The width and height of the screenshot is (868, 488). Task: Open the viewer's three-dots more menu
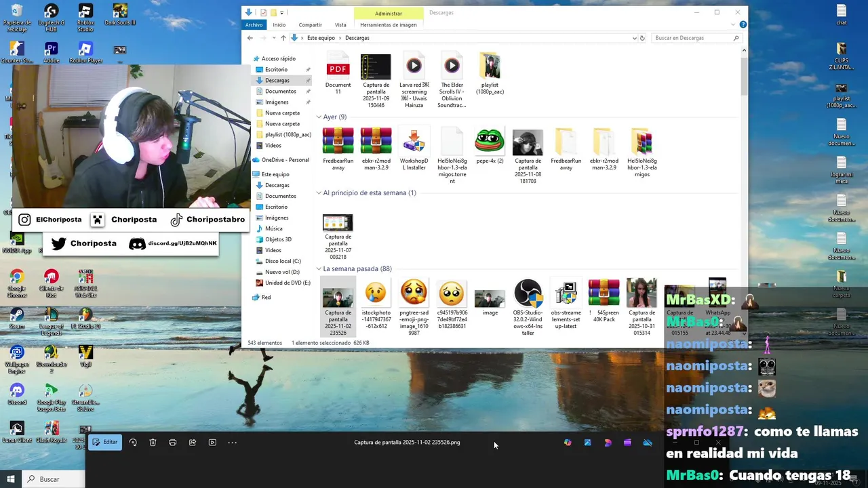coord(232,443)
